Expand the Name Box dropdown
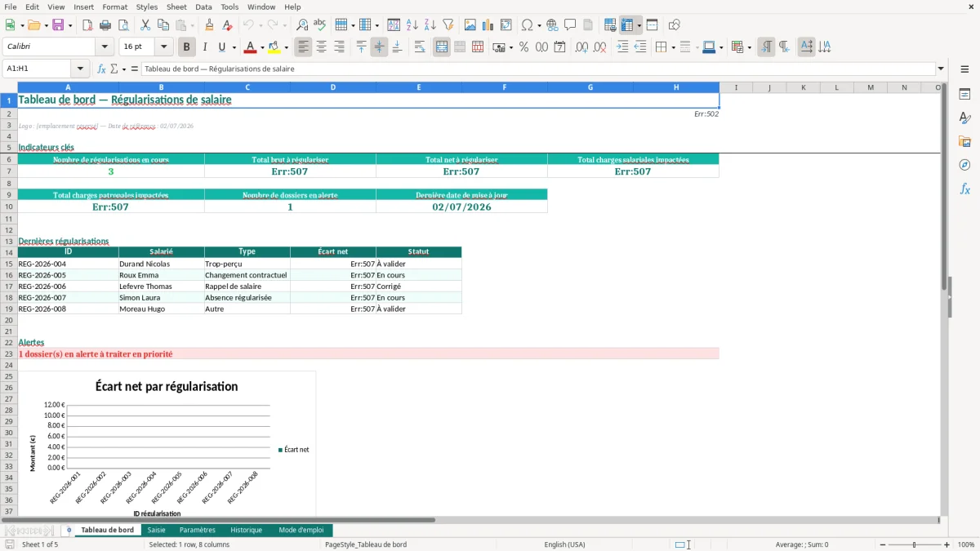 [x=80, y=69]
